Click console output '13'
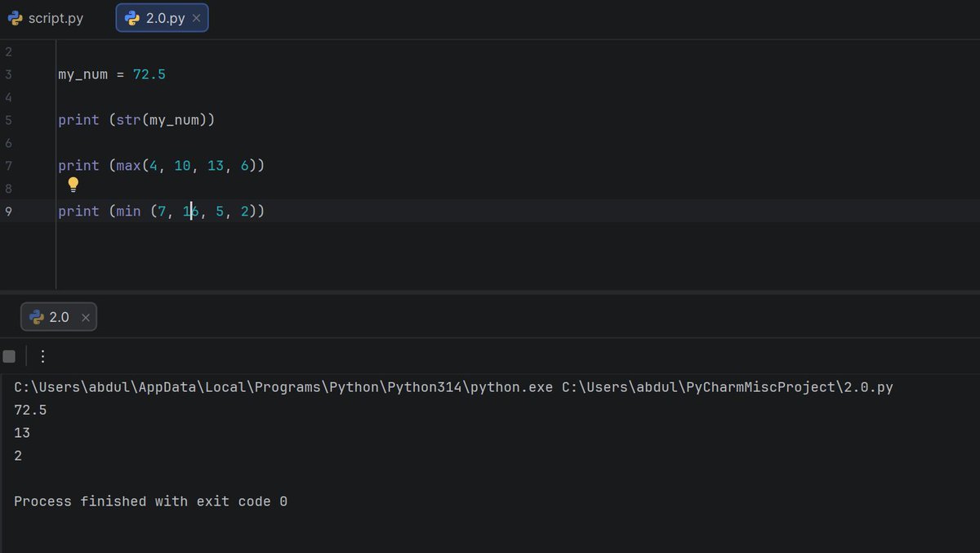This screenshot has height=553, width=980. (22, 433)
